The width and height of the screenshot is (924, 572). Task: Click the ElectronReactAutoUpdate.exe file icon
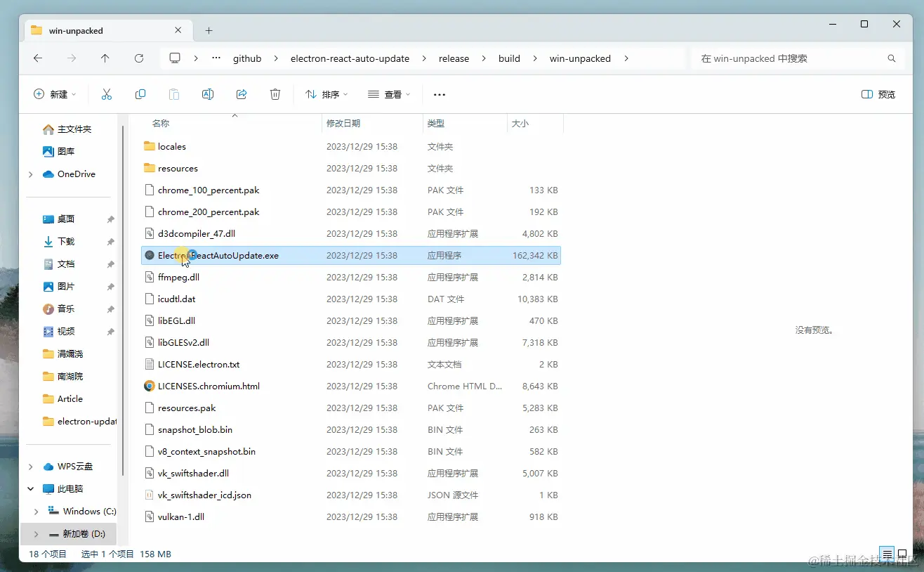pos(149,255)
